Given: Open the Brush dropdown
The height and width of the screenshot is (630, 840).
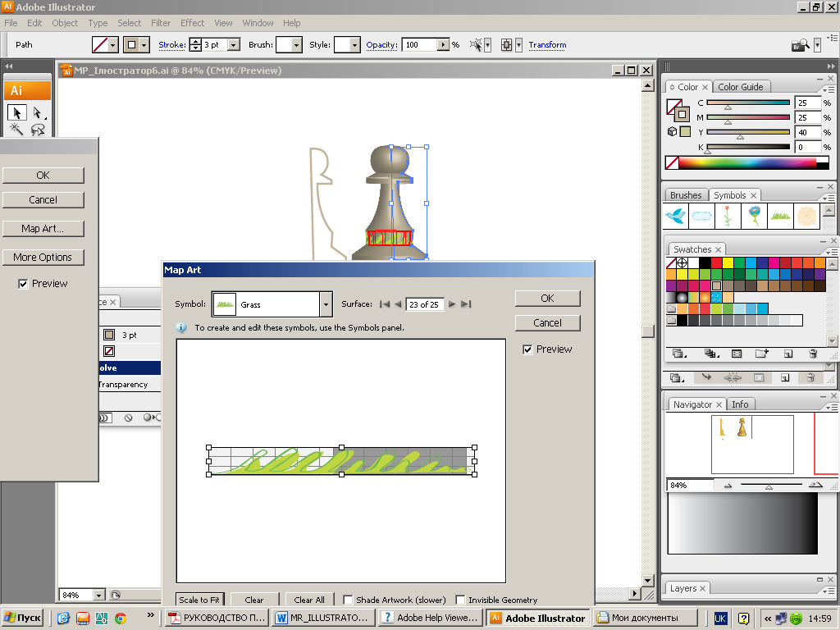Looking at the screenshot, I should [x=297, y=44].
